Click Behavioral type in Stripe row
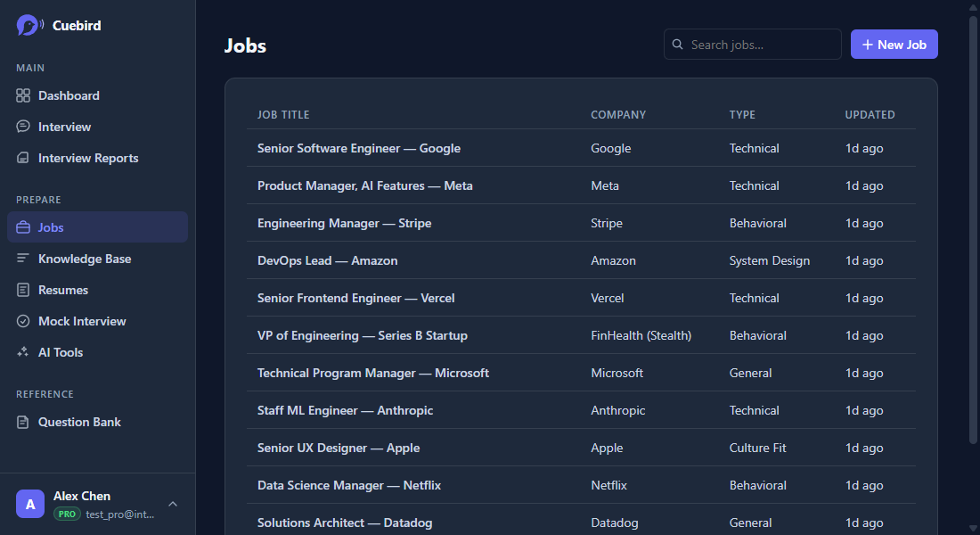980x535 pixels. coord(757,224)
